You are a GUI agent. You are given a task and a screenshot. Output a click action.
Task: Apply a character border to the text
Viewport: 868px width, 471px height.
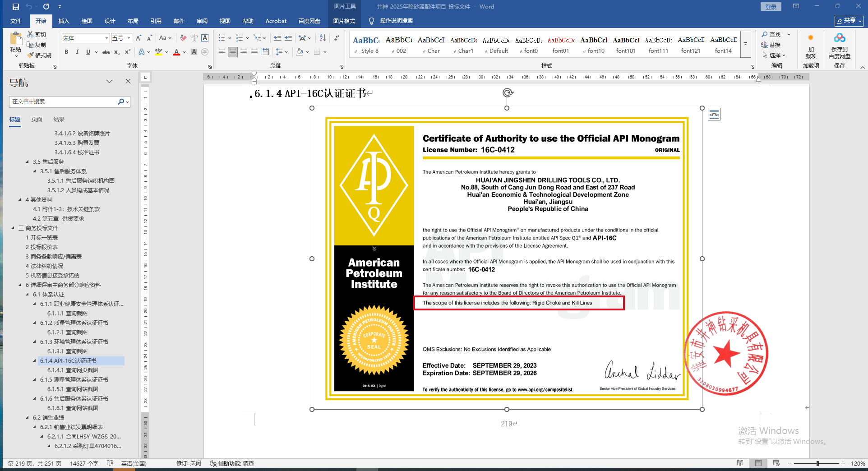(205, 38)
